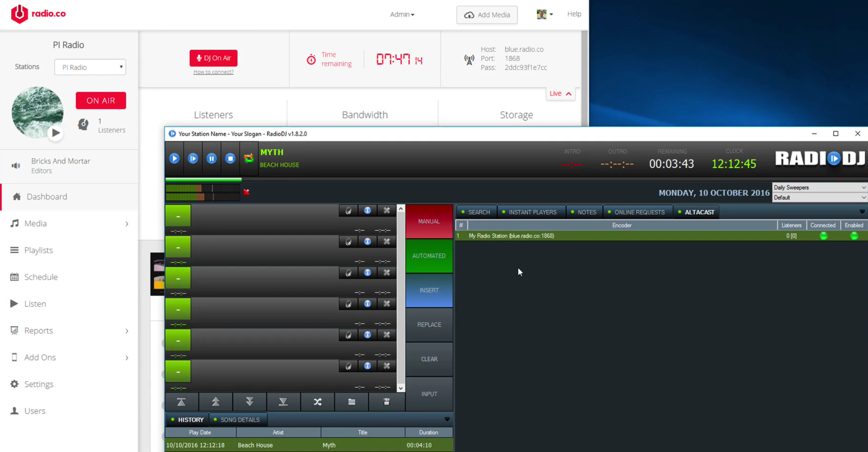Viewport: 868px width, 452px height.
Task: Click the third green playlist slot button
Action: pos(178,278)
